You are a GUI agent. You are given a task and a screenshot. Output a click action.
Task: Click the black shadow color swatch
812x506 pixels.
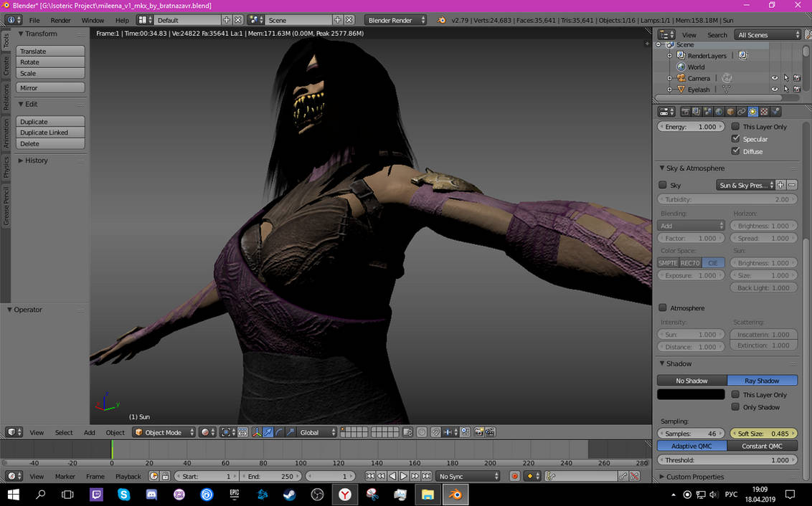click(691, 394)
